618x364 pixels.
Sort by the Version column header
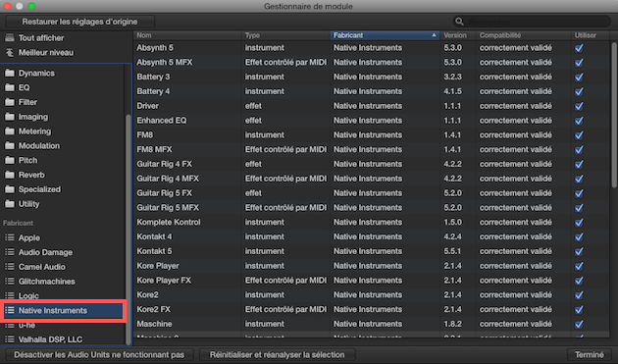tap(458, 35)
